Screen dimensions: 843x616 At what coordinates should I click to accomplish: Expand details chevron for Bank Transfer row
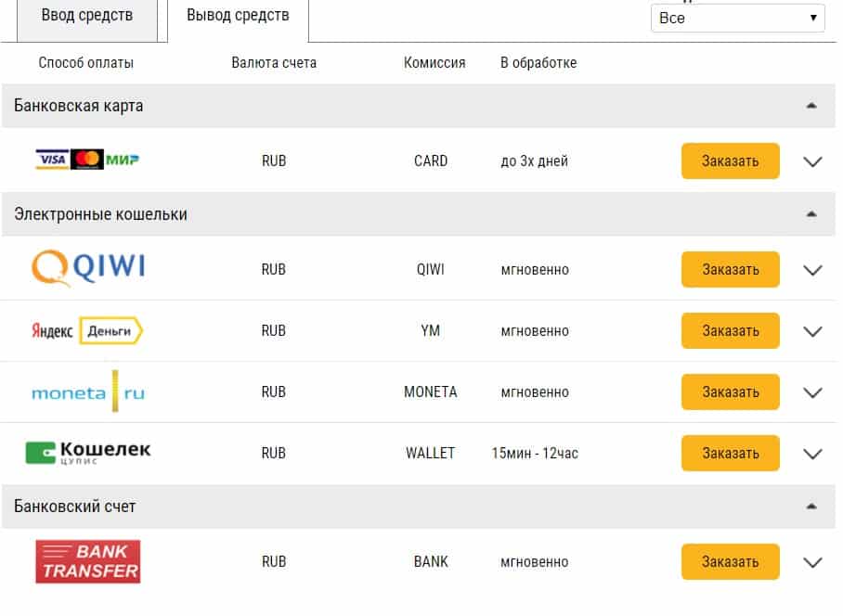point(812,562)
